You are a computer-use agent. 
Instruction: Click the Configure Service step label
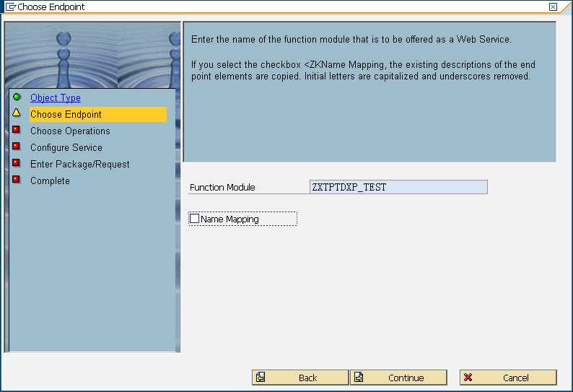tap(66, 147)
